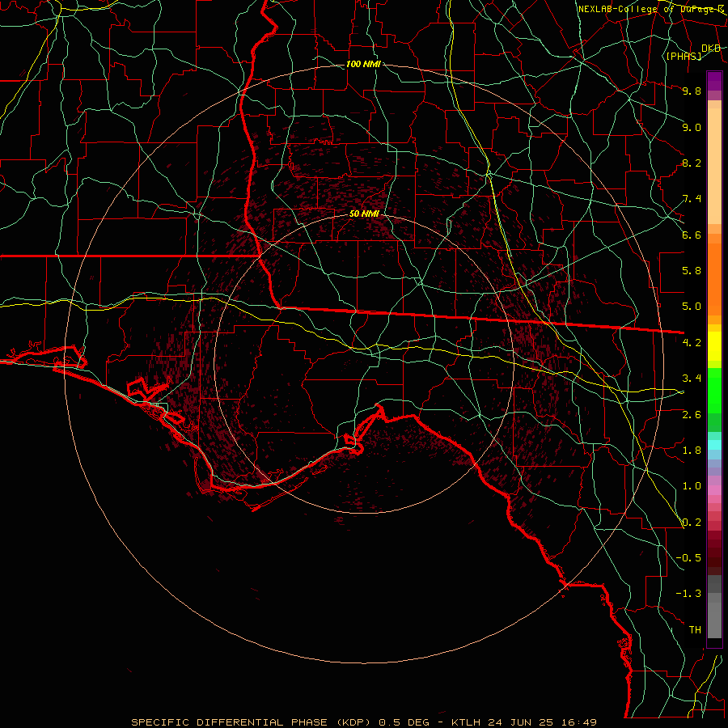
Task: Pick the pink swatch on color bar
Action: click(714, 490)
